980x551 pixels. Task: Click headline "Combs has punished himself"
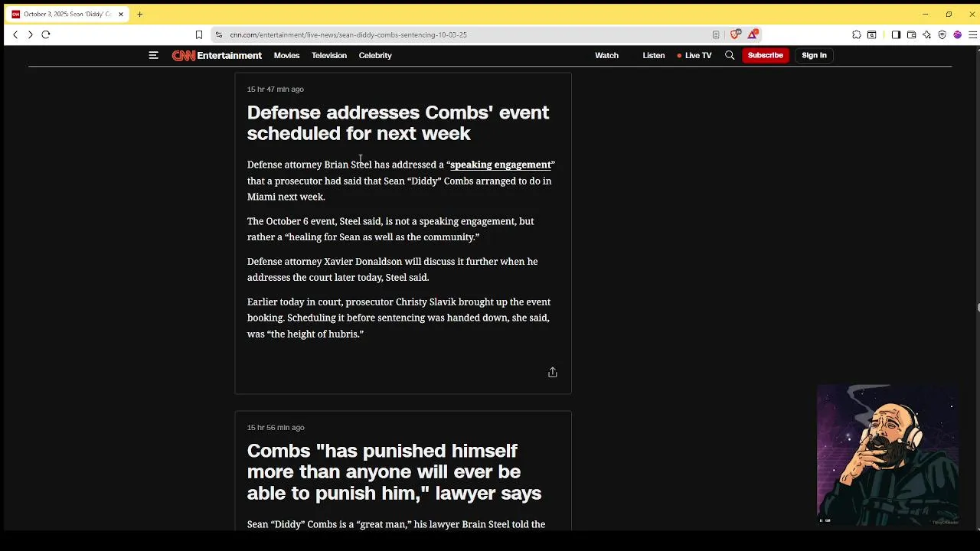pos(394,471)
